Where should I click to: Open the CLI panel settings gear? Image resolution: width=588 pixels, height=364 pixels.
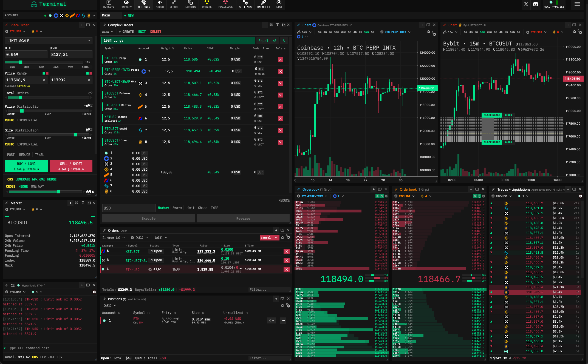pyautogui.click(x=94, y=292)
